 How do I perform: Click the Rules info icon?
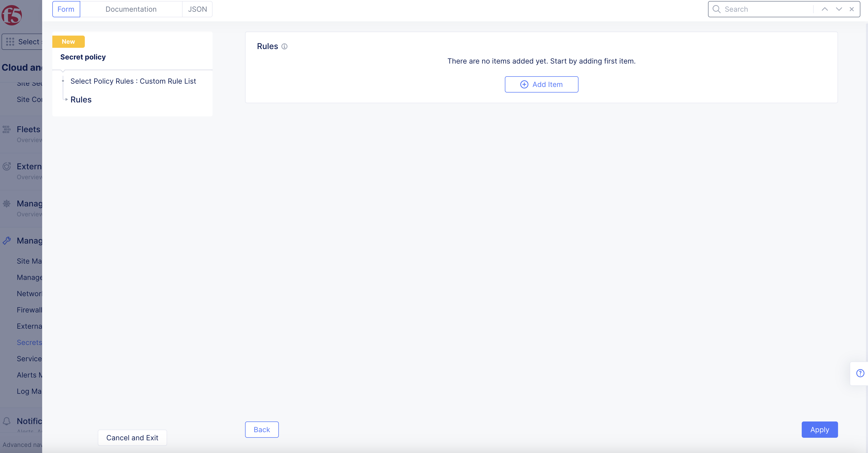coord(284,47)
